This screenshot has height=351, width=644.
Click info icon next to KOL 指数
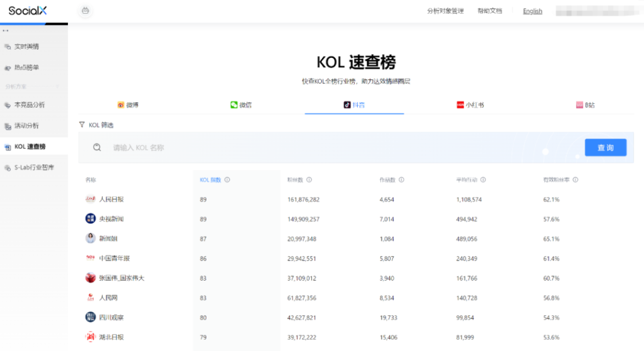pos(227,180)
